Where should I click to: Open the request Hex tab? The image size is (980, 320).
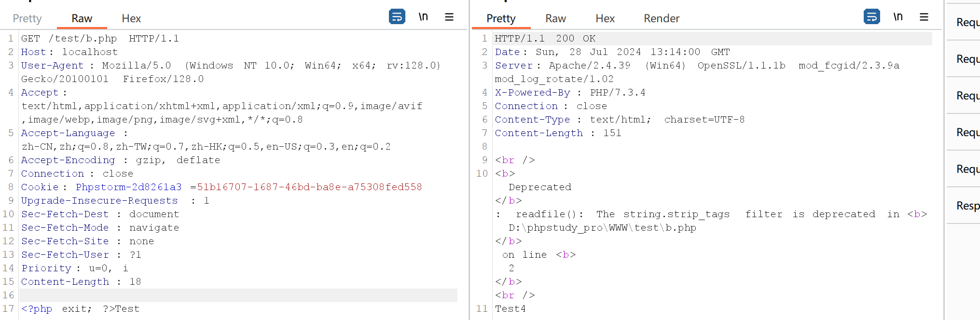click(131, 18)
